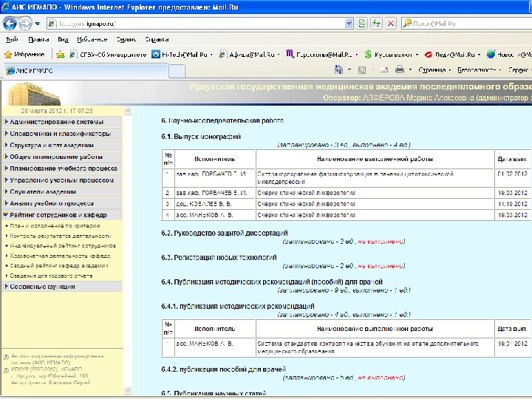The height and width of the screenshot is (399, 532).
Task: Click the add to favorites bar icon
Action: click(61, 54)
